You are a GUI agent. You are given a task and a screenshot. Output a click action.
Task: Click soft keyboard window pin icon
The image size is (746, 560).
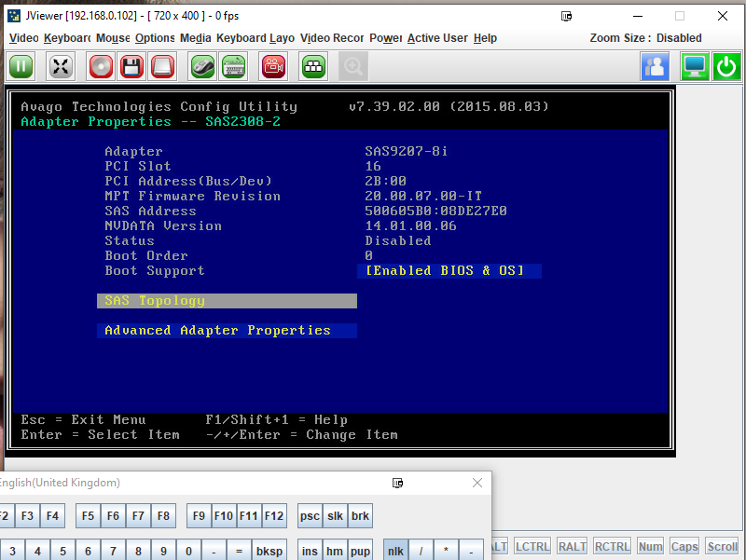(398, 483)
